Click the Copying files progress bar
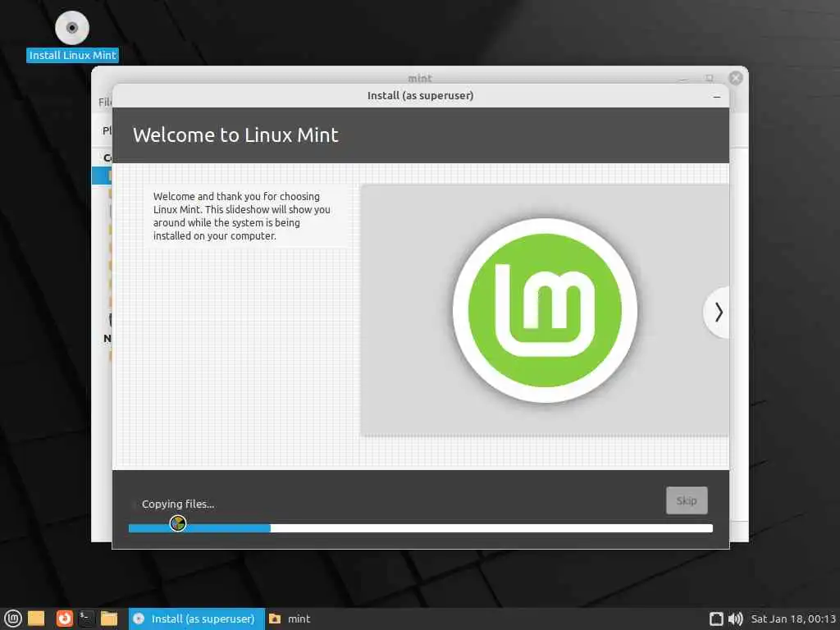 pos(421,528)
